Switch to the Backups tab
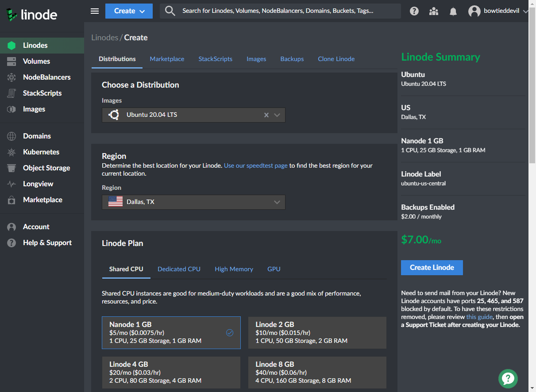The height and width of the screenshot is (392, 536). pyautogui.click(x=292, y=59)
